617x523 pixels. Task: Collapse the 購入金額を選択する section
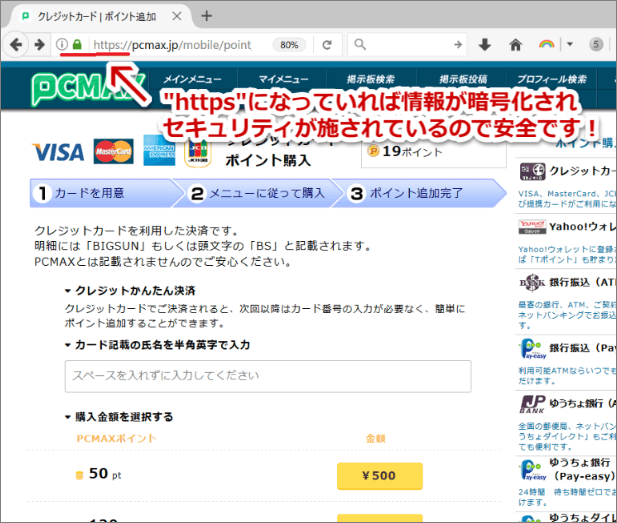coord(68,417)
